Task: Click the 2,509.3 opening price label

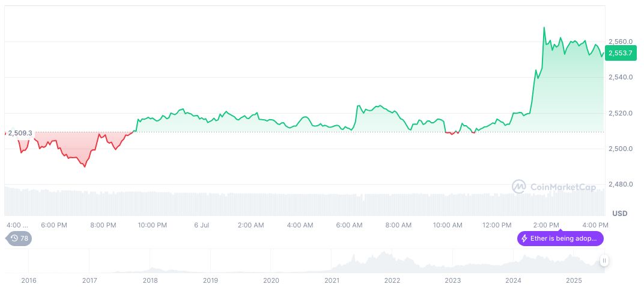Action: click(x=20, y=133)
